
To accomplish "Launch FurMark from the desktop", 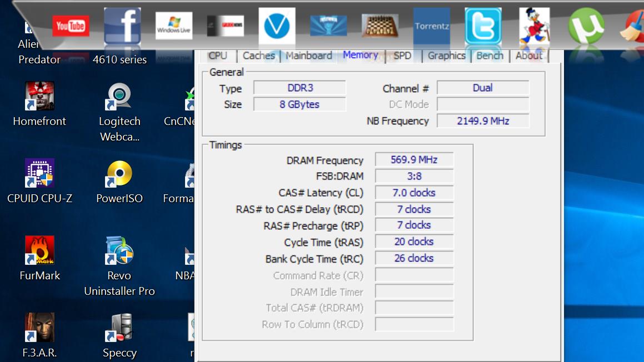I will (39, 258).
